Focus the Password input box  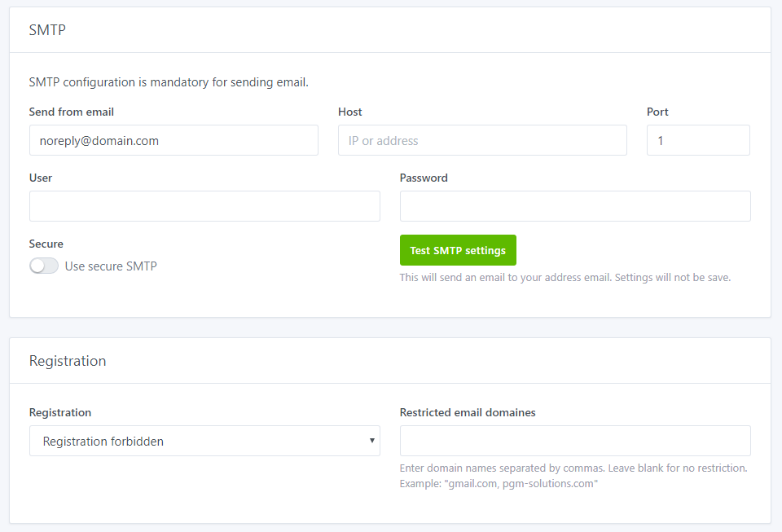[x=575, y=206]
